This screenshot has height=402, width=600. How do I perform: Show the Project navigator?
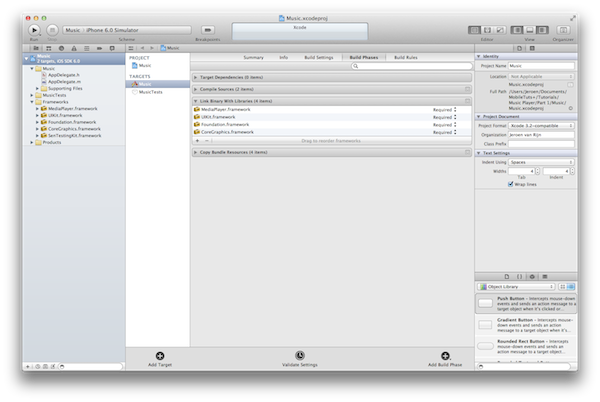pyautogui.click(x=36, y=48)
